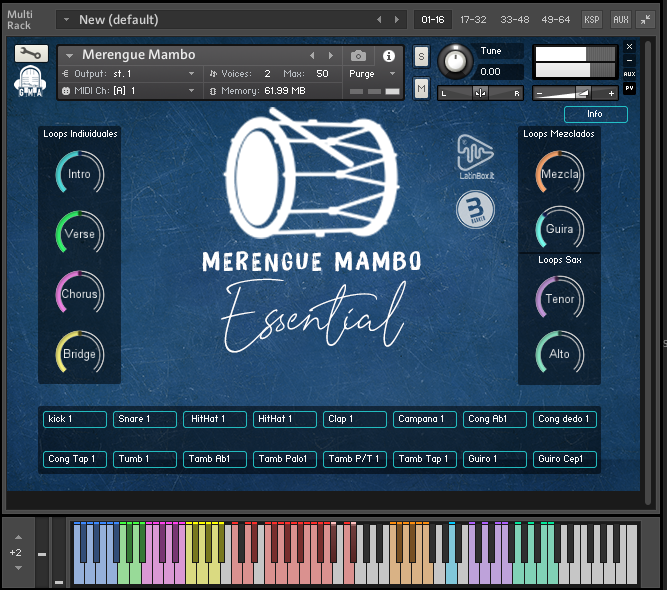Click the Clap 1 pad button
Image resolution: width=667 pixels, height=590 pixels.
(x=355, y=419)
